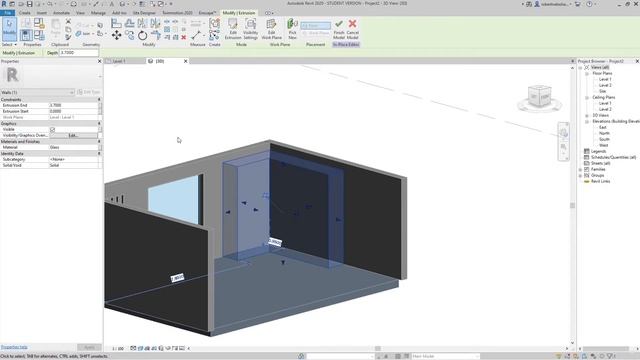The width and height of the screenshot is (640, 360).
Task: Click the Apply button in Properties
Action: (x=89, y=347)
